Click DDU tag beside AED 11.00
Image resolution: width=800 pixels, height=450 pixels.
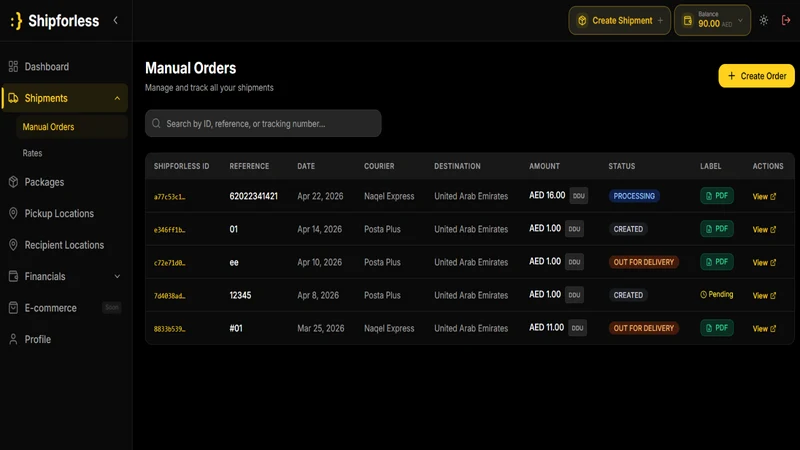click(x=577, y=328)
